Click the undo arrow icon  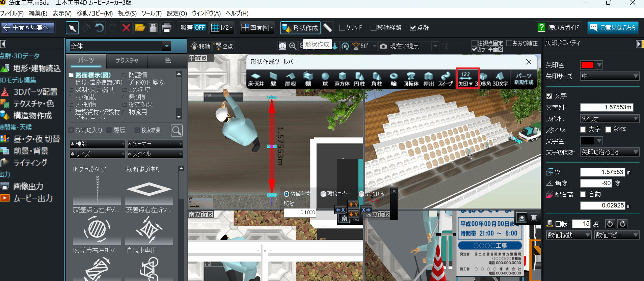[99, 28]
